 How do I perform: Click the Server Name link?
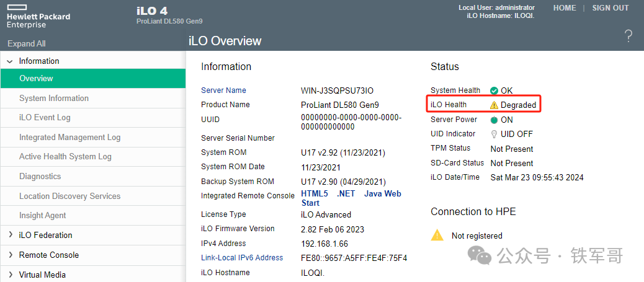coord(223,90)
